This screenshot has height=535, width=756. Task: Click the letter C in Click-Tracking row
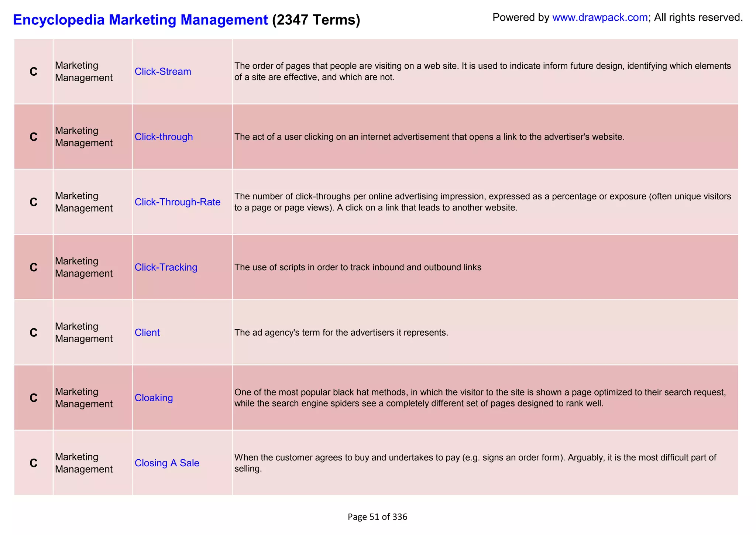(34, 267)
